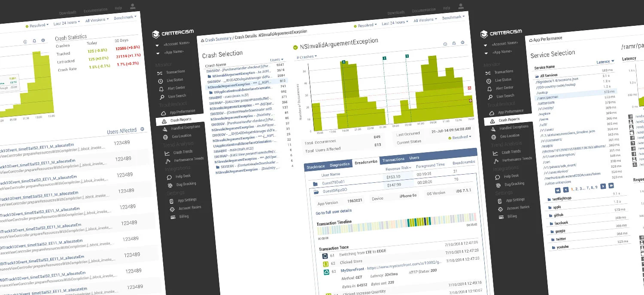Click the user profile icon above Crash Details window
The width and height of the screenshot is (644, 295).
click(461, 6)
